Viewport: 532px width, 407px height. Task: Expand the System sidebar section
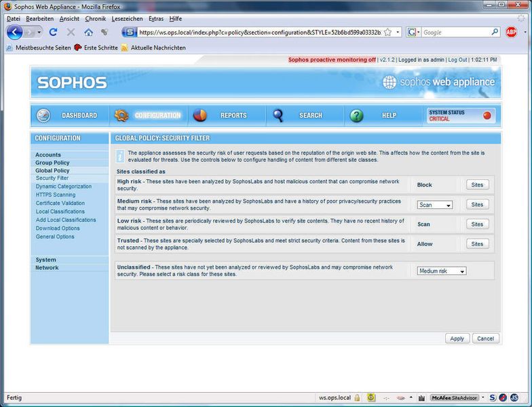(46, 260)
